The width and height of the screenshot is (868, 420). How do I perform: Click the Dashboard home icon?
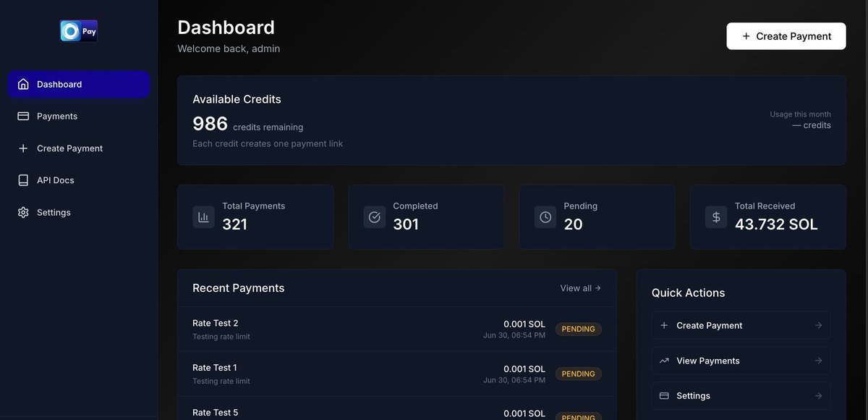tap(23, 84)
